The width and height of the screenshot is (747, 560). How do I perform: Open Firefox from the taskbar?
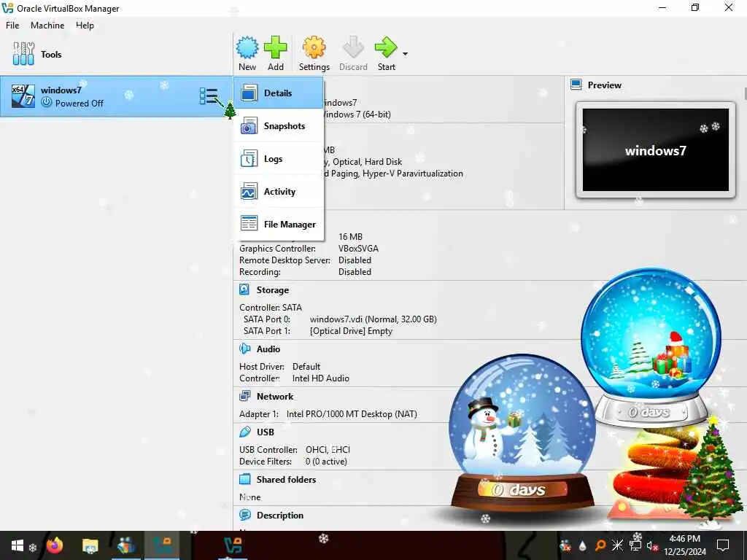pos(54,545)
